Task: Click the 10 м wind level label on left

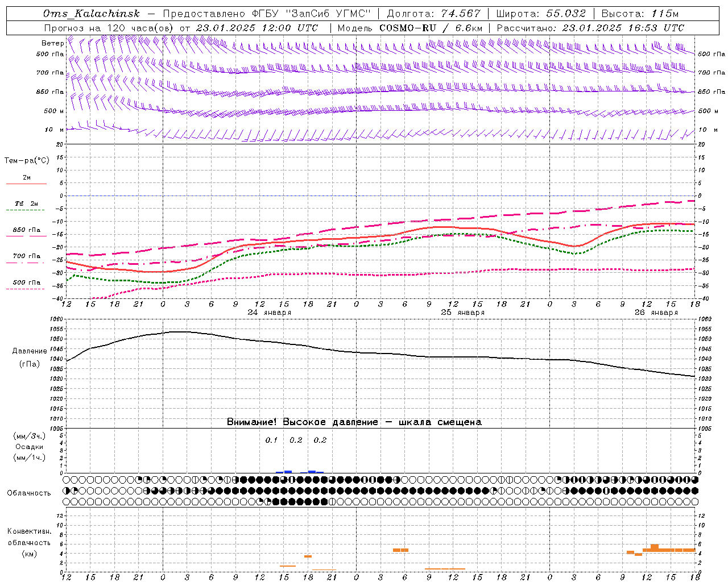Action: pos(55,130)
